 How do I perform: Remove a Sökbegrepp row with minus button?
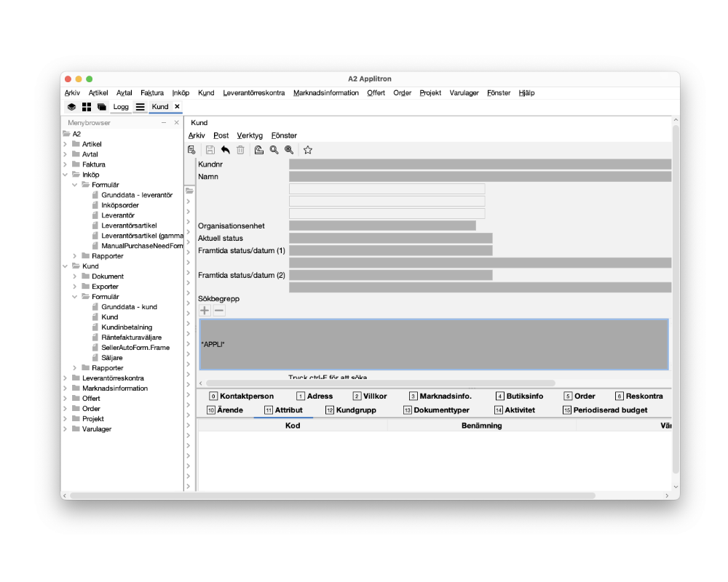click(219, 311)
